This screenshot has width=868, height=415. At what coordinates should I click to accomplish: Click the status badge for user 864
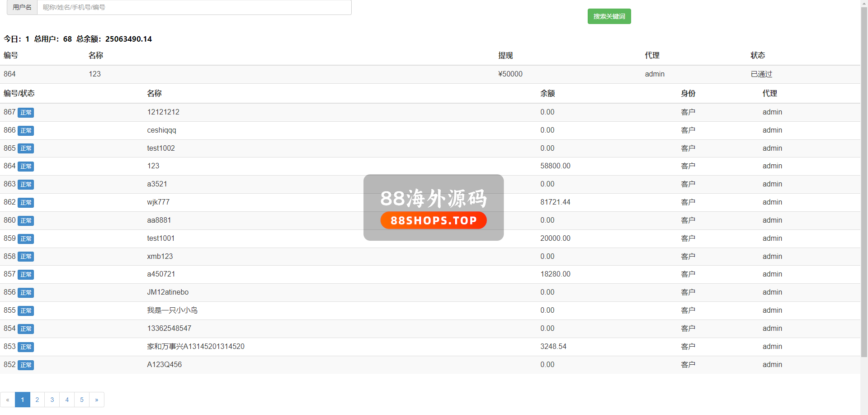[x=26, y=167]
